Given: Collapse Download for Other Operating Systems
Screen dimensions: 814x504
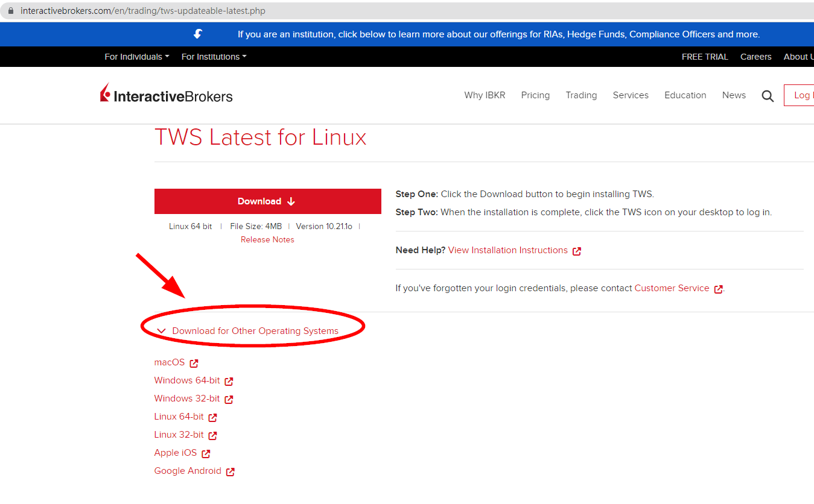Looking at the screenshot, I should coord(248,331).
